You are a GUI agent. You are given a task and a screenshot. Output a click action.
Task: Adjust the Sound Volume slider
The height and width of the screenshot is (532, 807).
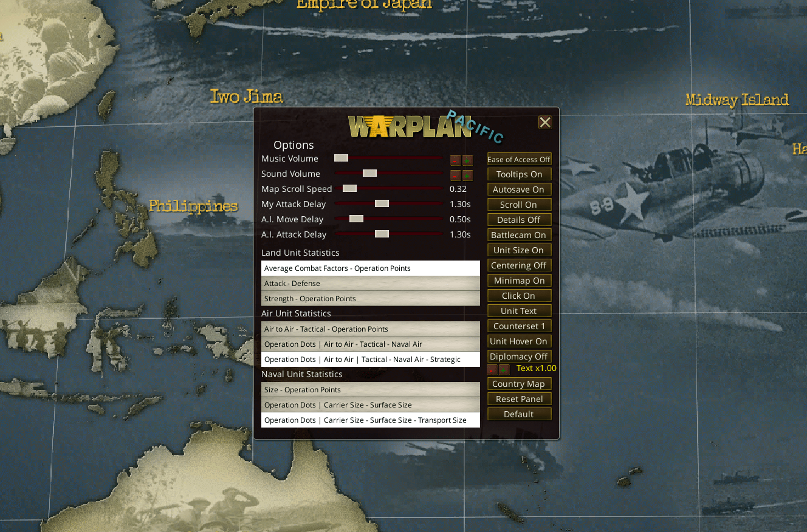[388, 173]
